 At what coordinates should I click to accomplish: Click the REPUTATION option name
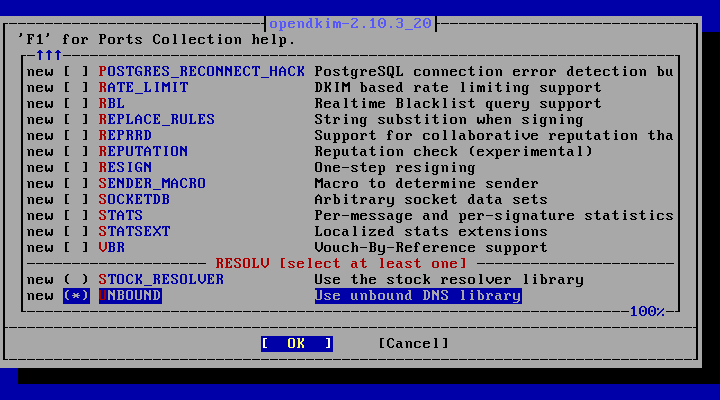tap(143, 152)
